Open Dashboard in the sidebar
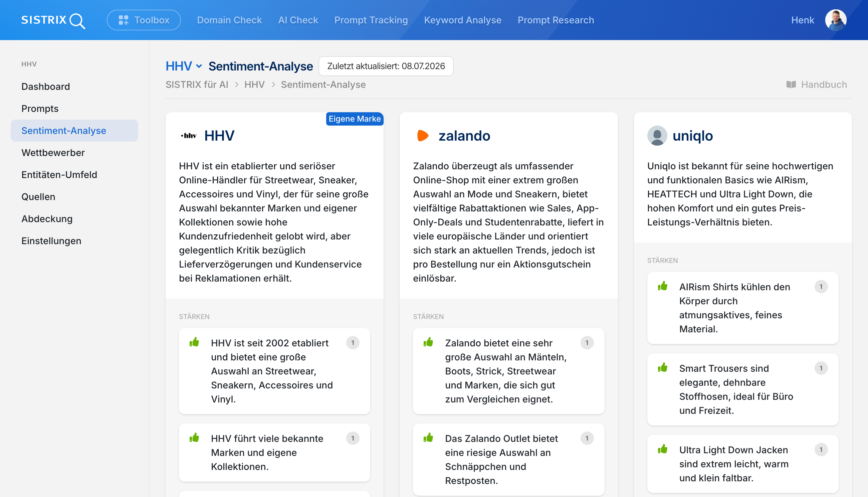Viewport: 868px width, 497px height. [74, 87]
